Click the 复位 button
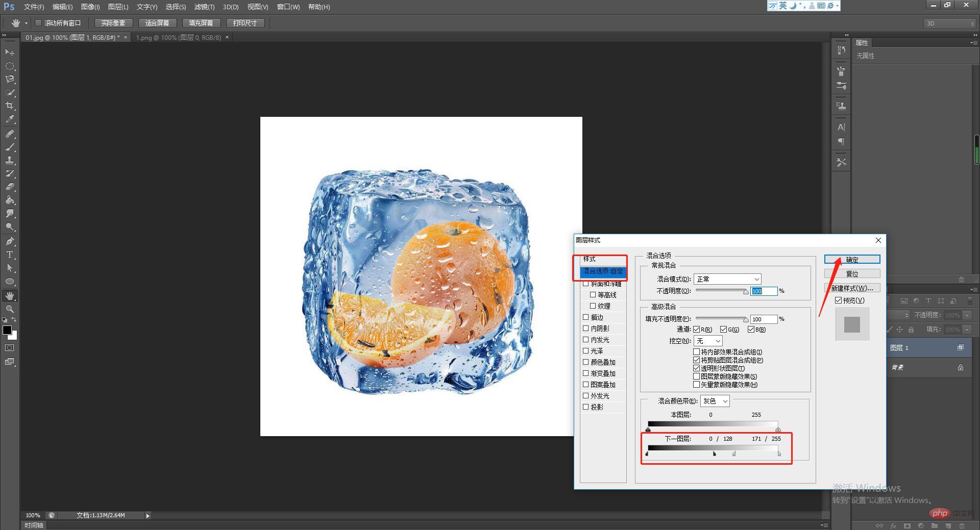980x530 pixels. click(x=852, y=274)
